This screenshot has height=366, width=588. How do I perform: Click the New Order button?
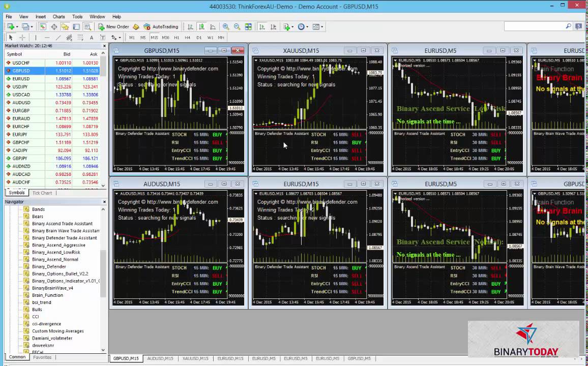pos(113,26)
